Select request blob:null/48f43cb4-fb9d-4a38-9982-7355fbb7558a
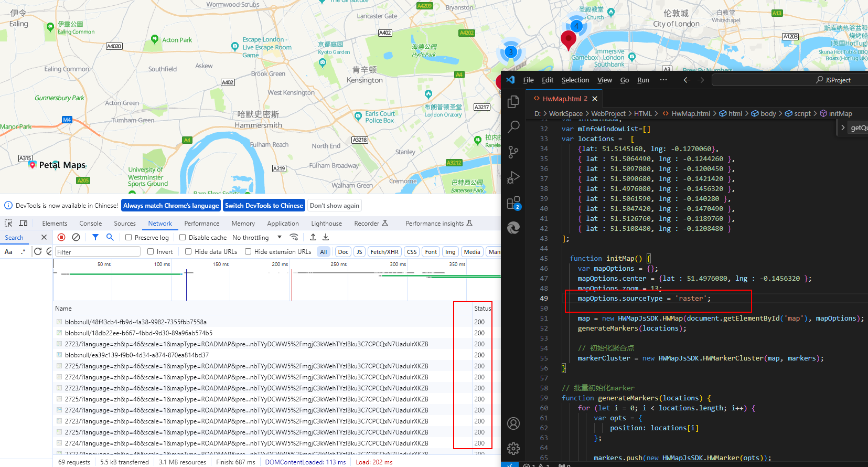 point(135,322)
